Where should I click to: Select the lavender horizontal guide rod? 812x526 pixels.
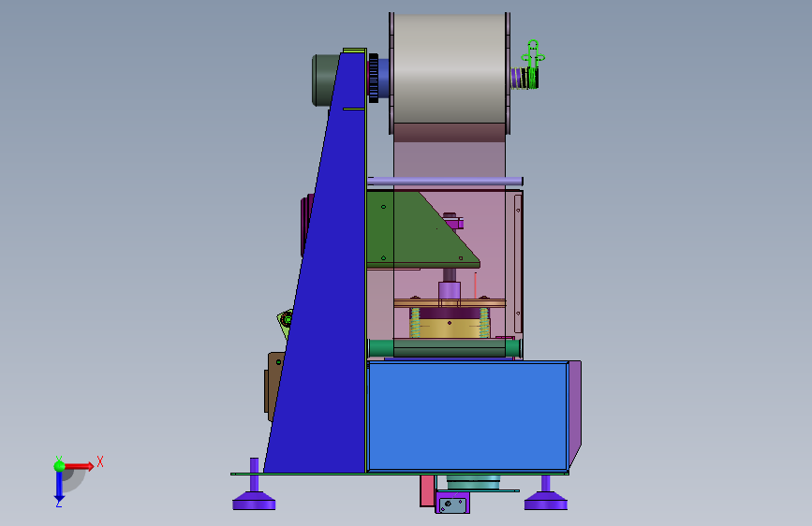click(445, 182)
